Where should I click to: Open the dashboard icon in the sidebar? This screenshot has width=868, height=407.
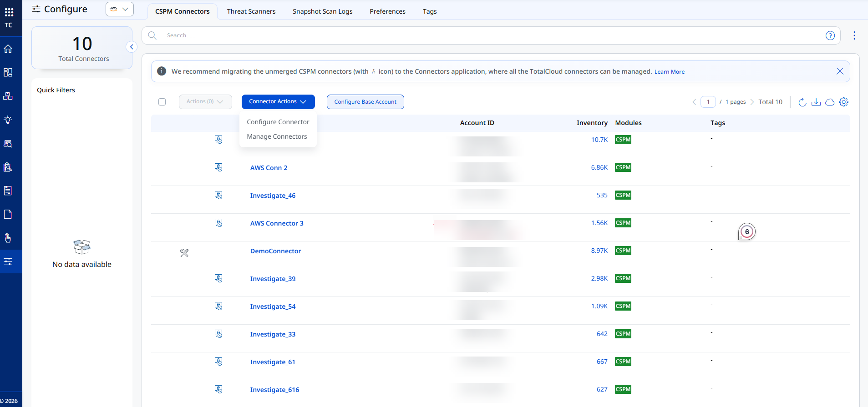pyautogui.click(x=8, y=73)
